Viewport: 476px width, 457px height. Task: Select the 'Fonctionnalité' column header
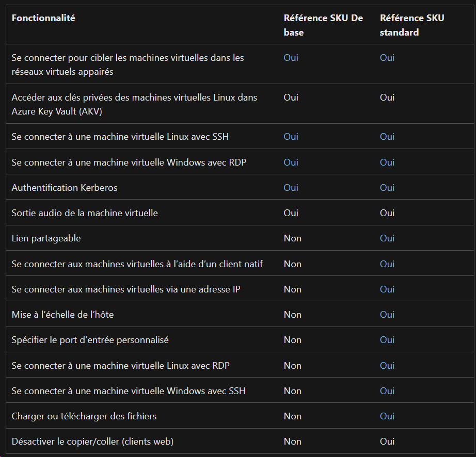coord(43,18)
